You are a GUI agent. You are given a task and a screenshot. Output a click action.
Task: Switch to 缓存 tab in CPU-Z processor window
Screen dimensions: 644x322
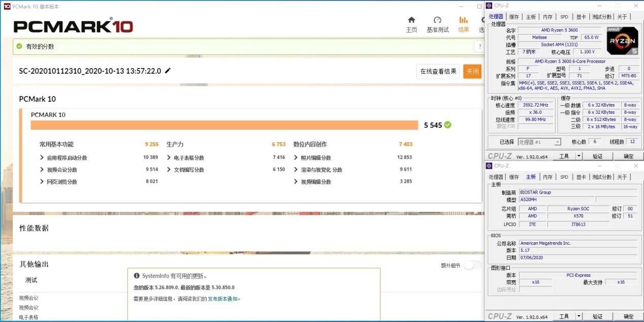[x=514, y=17]
